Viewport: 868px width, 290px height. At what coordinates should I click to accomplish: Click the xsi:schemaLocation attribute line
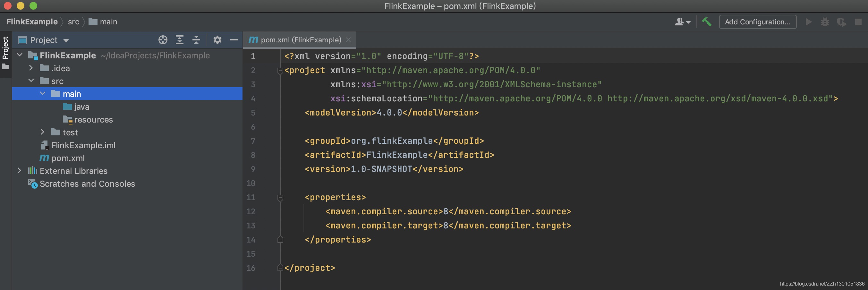[584, 98]
